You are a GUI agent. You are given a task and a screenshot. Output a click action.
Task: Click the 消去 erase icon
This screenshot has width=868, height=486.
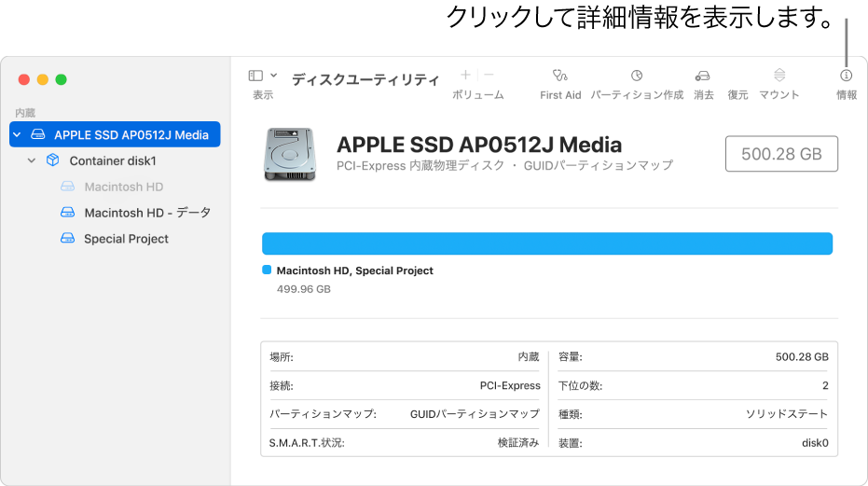pos(702,76)
